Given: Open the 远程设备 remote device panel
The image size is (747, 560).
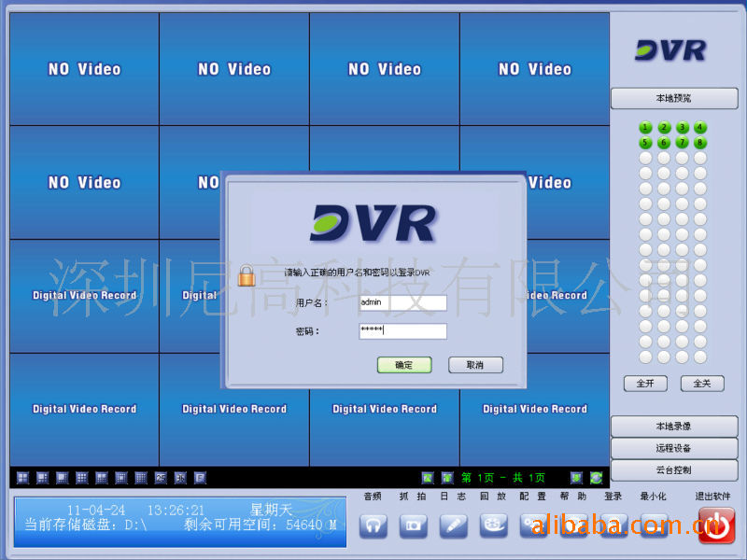Looking at the screenshot, I should coord(674,448).
